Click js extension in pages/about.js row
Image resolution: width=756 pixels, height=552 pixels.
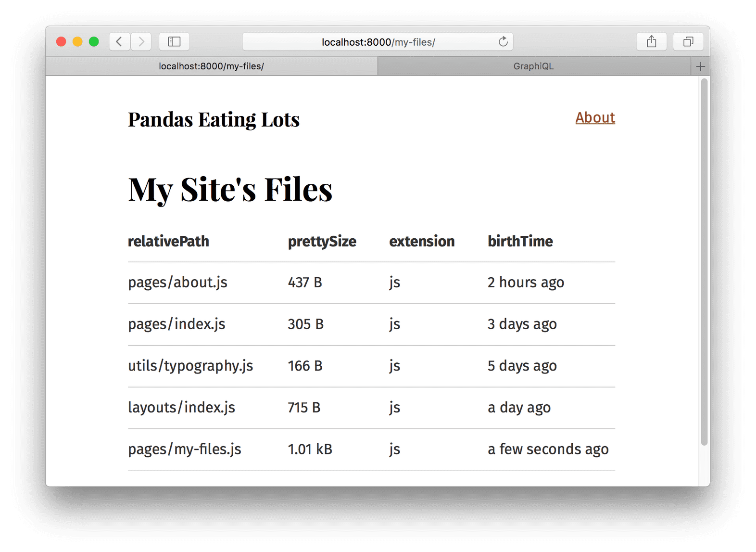(394, 282)
